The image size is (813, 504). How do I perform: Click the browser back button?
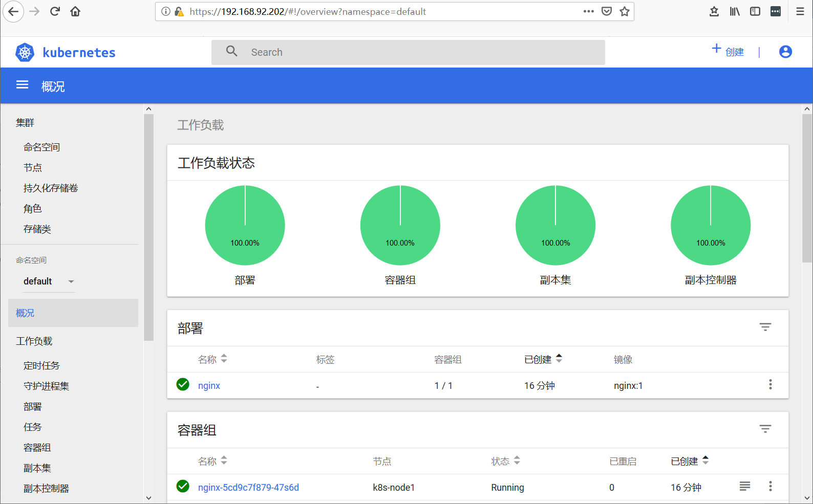(13, 11)
